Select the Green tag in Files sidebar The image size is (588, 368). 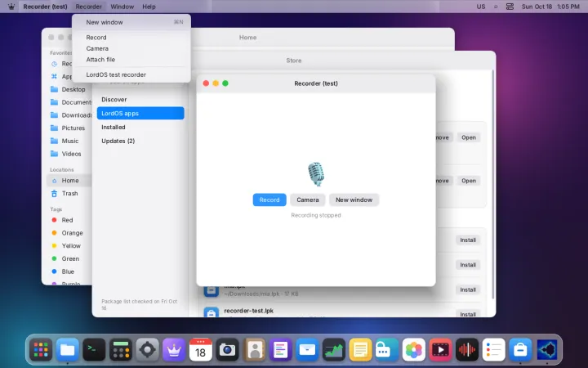(x=69, y=258)
